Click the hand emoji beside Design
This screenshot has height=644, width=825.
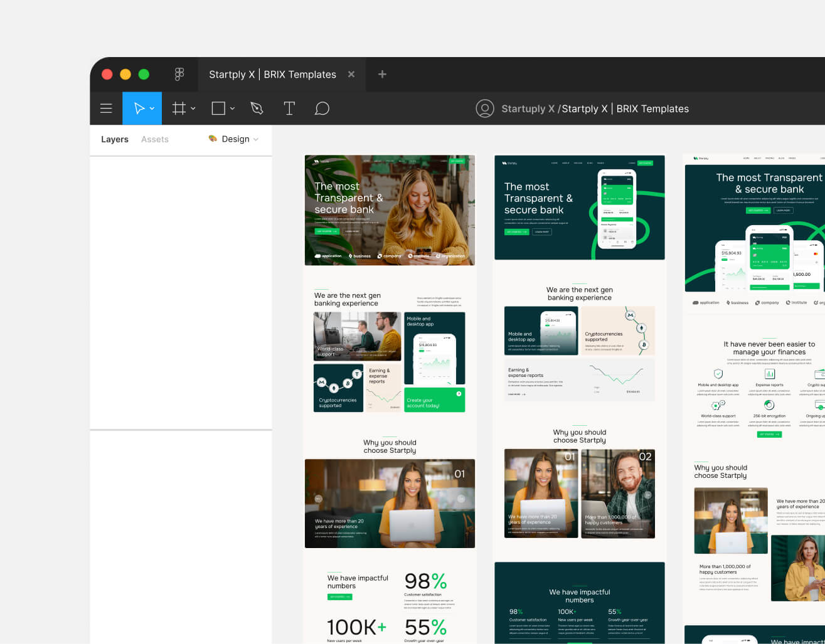coord(212,139)
